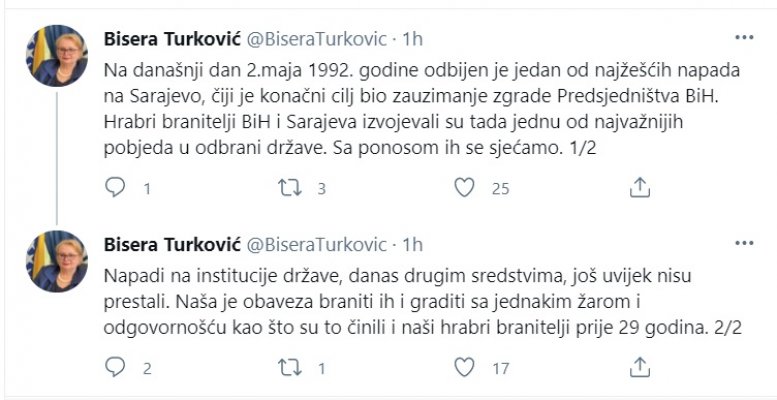
Task: Reply to the first tweet
Action: point(116,187)
